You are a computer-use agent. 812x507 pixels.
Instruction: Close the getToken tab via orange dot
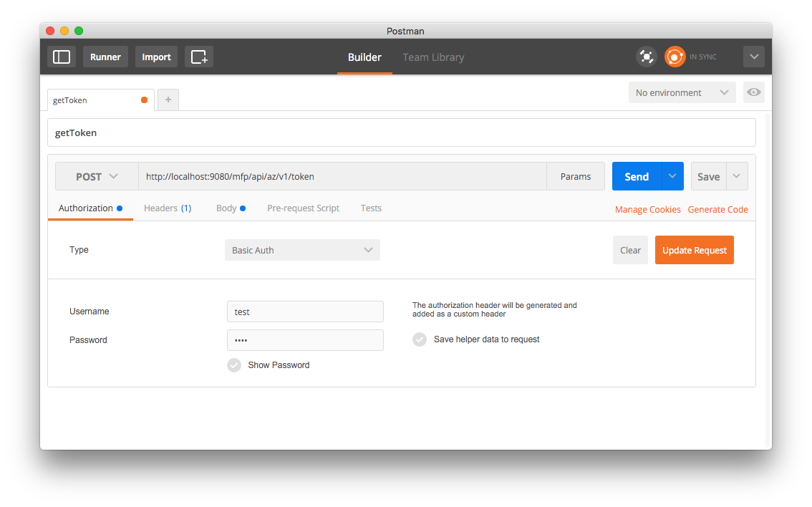pos(144,100)
